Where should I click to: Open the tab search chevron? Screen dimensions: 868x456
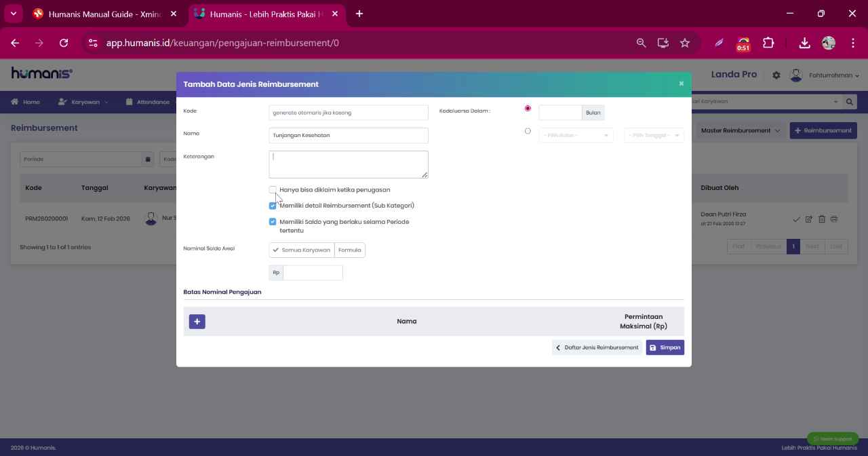tap(13, 14)
